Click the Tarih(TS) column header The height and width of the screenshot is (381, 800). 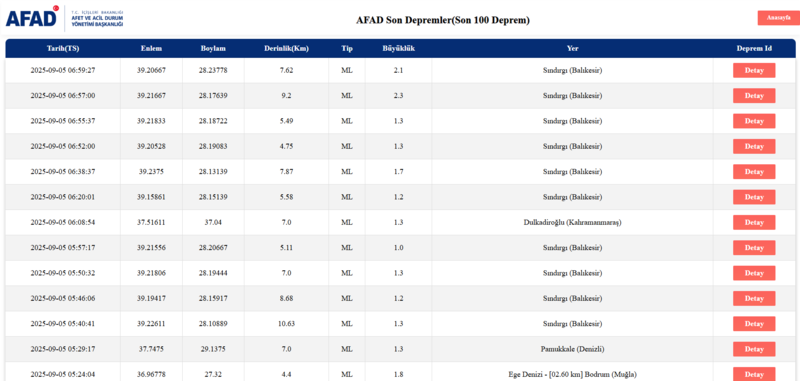click(63, 48)
